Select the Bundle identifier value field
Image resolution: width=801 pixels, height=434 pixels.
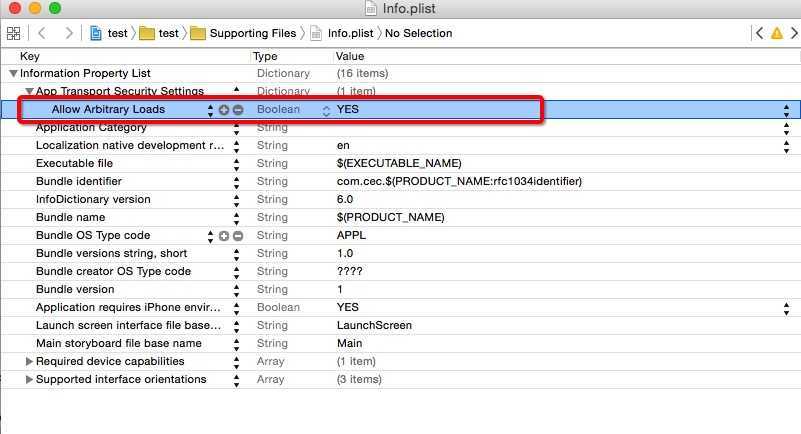click(459, 182)
